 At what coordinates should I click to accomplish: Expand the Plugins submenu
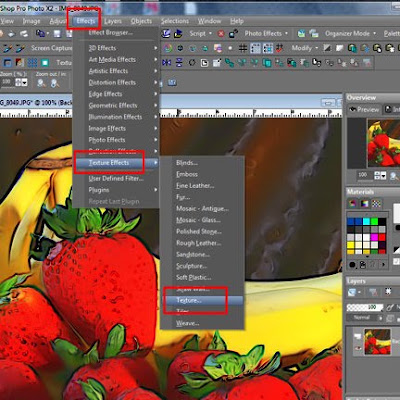[x=116, y=190]
